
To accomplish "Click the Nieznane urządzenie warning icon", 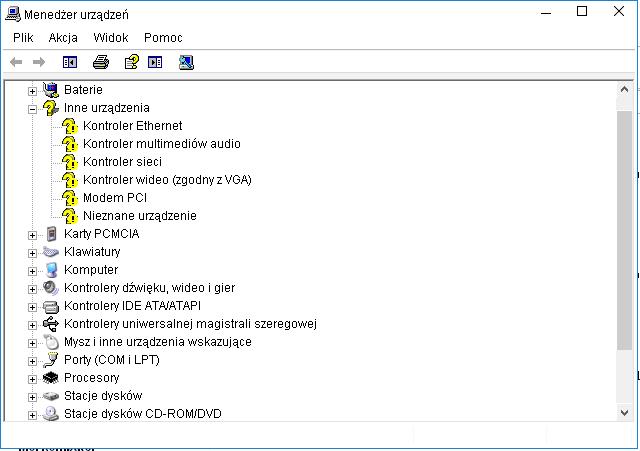I will click(70, 216).
